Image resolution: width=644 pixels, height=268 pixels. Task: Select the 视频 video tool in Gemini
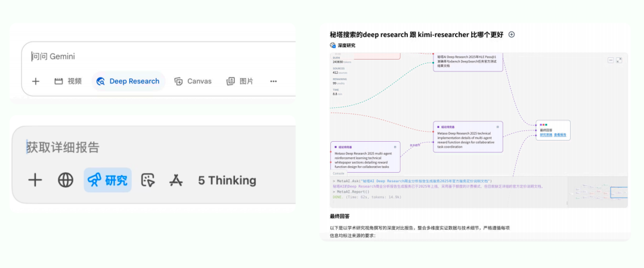pyautogui.click(x=68, y=81)
